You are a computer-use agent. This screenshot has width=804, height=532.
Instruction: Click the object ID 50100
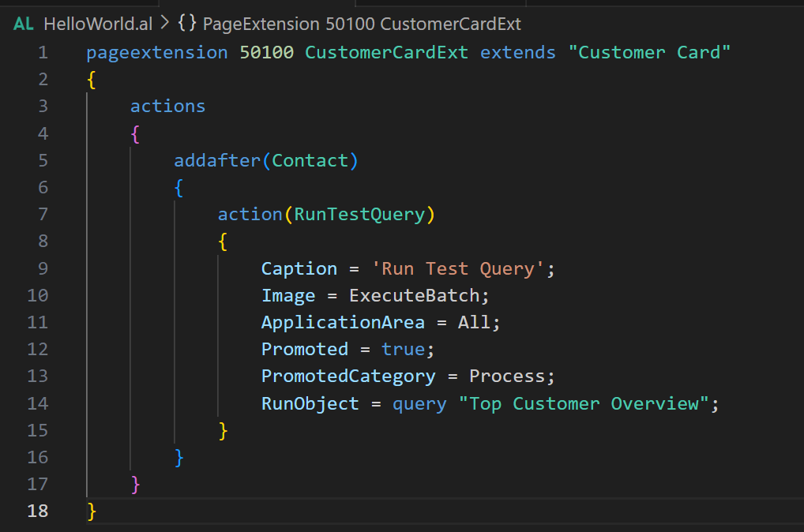coord(267,52)
